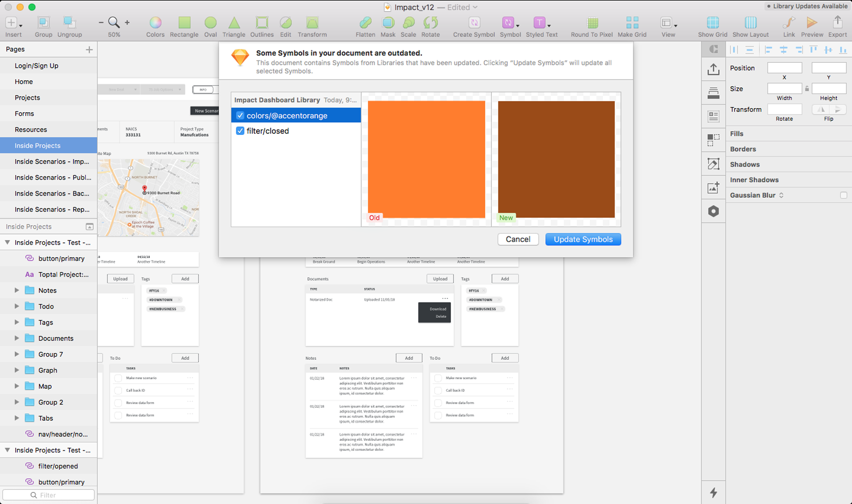The image size is (852, 504).
Task: Open the Symbol dropdown arrow
Action: pos(519,26)
